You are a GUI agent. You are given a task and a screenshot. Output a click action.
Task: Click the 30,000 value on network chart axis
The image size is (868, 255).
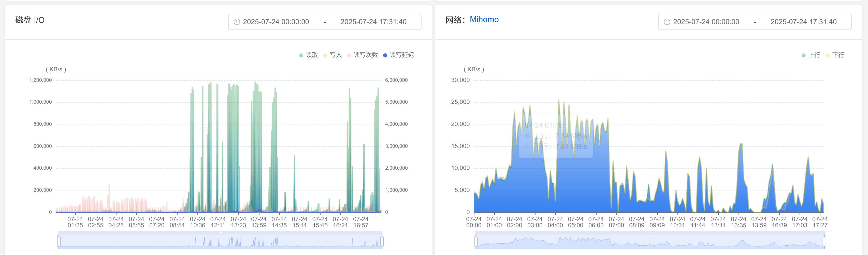[x=460, y=81]
